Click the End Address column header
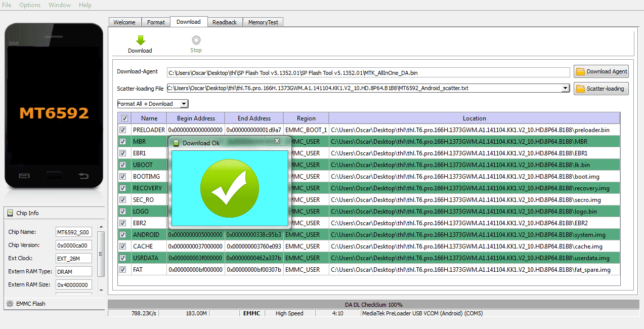Screen dimensions: 644x329 pos(254,118)
